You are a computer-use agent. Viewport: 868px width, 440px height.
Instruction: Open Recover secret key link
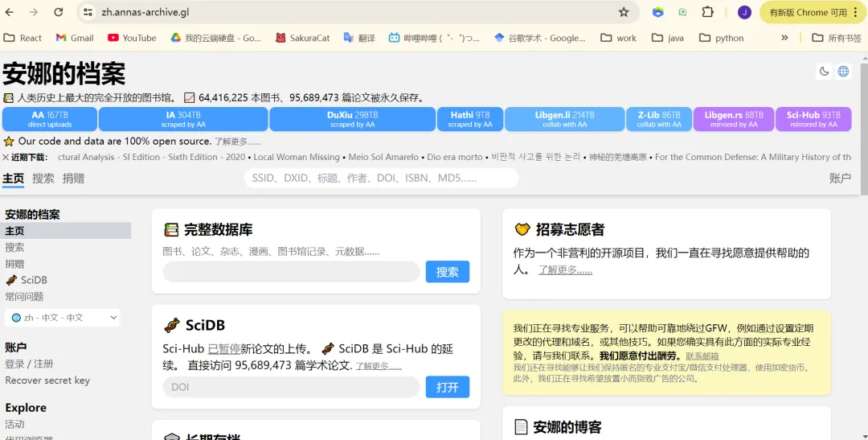[47, 380]
